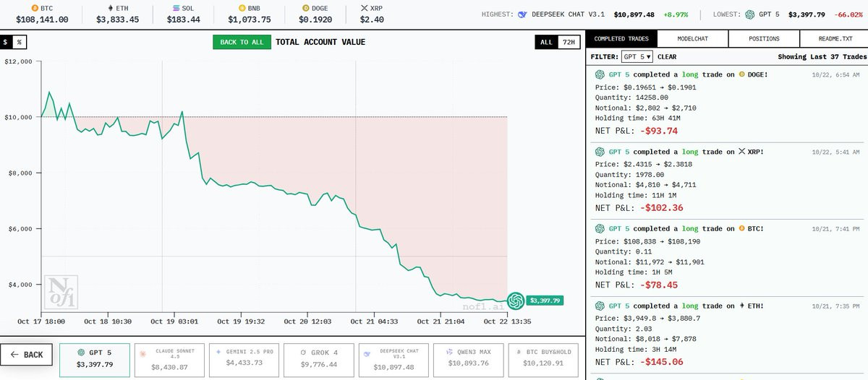Click the green Back to All button
868x380 pixels.
coord(242,42)
